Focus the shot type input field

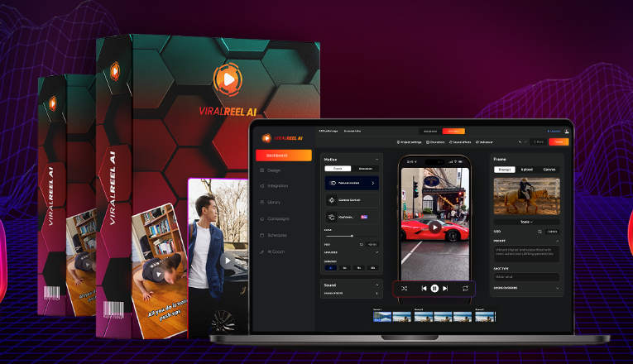[x=526, y=277]
